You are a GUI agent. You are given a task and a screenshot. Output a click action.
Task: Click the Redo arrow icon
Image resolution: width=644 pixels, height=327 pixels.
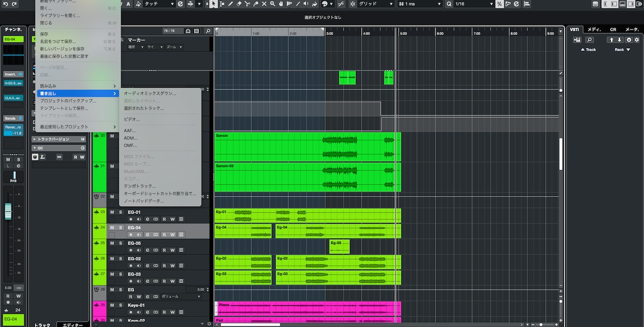[14, 4]
